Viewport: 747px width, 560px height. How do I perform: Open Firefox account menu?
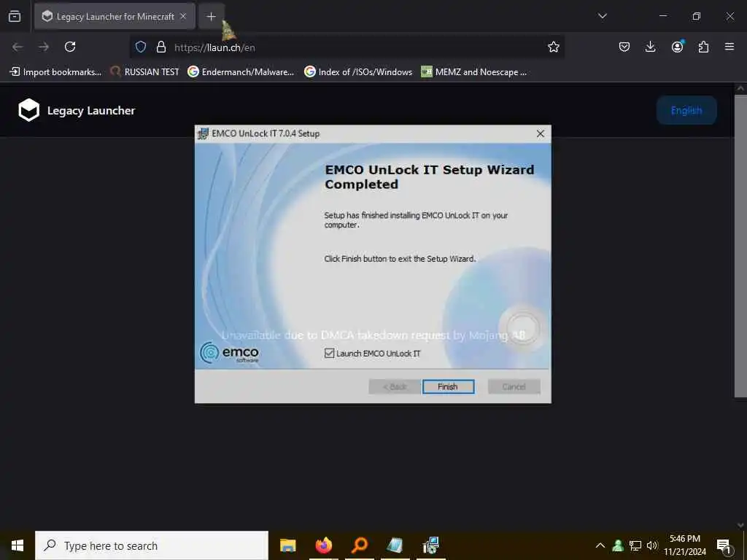[x=677, y=47]
